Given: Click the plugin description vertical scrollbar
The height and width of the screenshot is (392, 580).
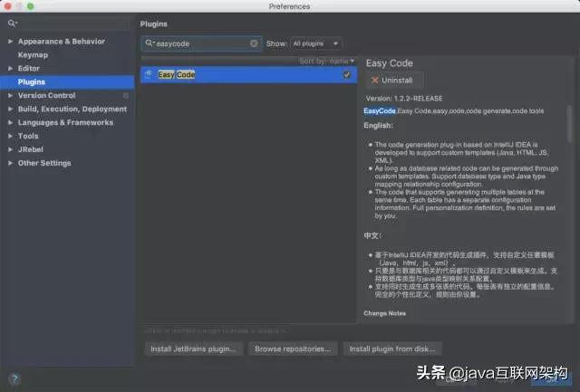Looking at the screenshot, I should coord(570,124).
